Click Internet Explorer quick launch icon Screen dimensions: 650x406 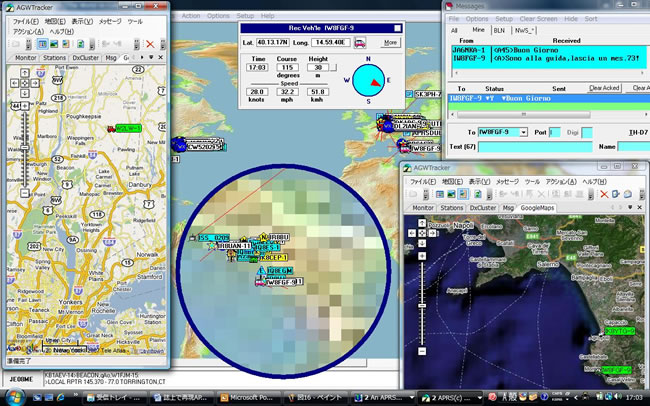coord(61,397)
